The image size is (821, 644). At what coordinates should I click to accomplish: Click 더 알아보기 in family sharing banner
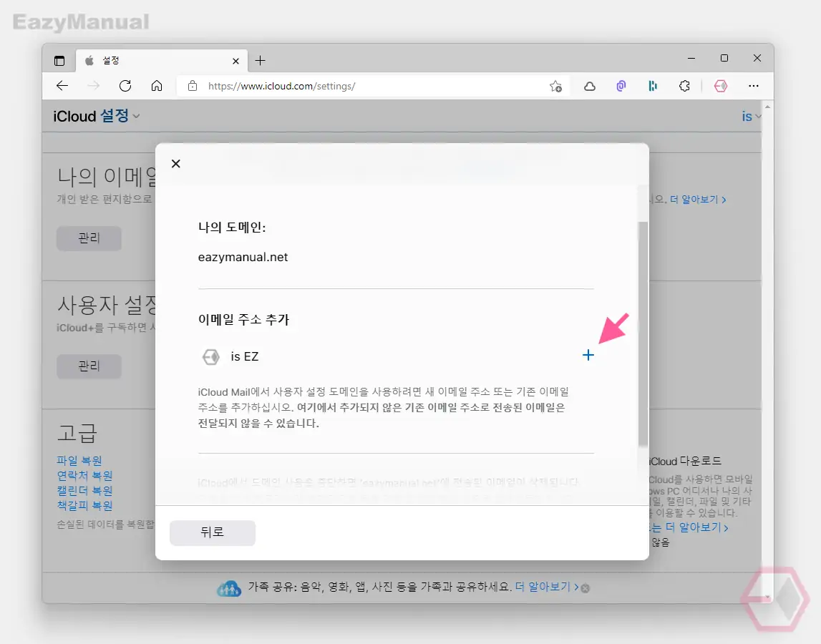point(547,587)
